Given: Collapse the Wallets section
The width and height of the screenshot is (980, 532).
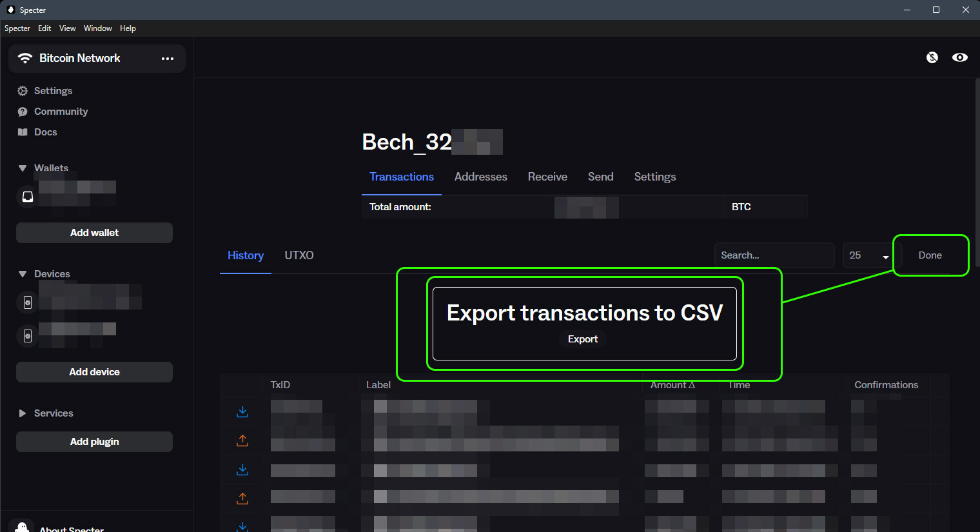Looking at the screenshot, I should pos(23,168).
